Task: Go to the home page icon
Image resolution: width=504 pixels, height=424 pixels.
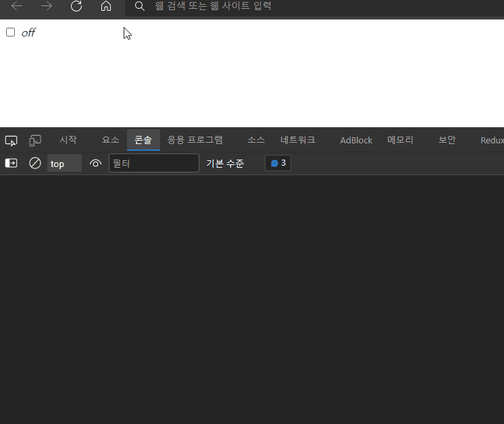Action: point(105,6)
